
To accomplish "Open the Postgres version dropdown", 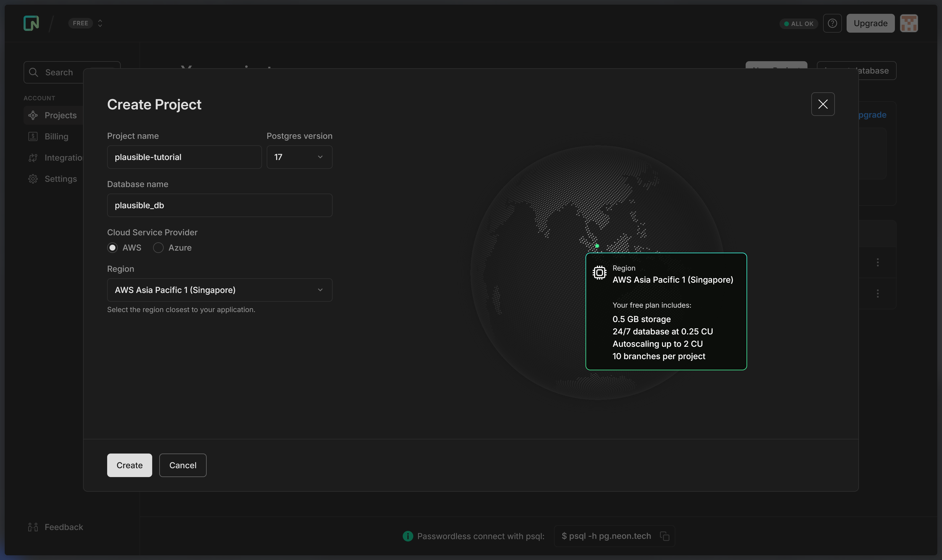I will (299, 157).
